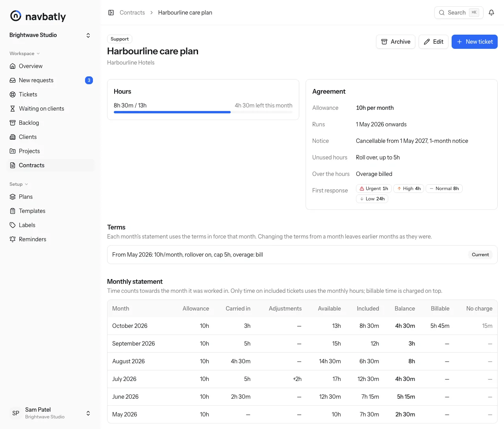Toggle the sidebar panel icon
504x429 pixels.
point(111,13)
